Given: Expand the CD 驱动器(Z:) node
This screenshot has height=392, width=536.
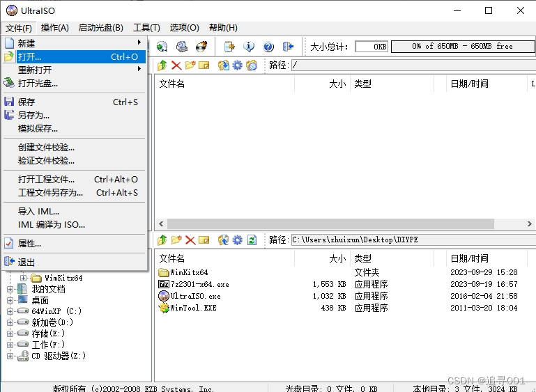Looking at the screenshot, I should click(10, 356).
